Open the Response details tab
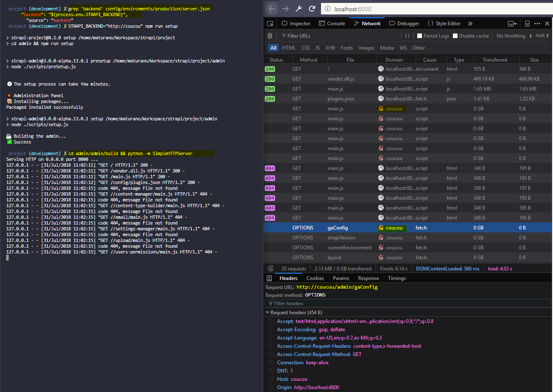The image size is (553, 392). point(369,278)
